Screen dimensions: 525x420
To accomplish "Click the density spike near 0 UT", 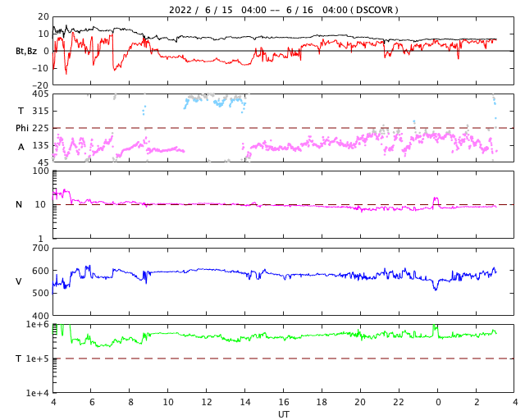I will [436, 203].
